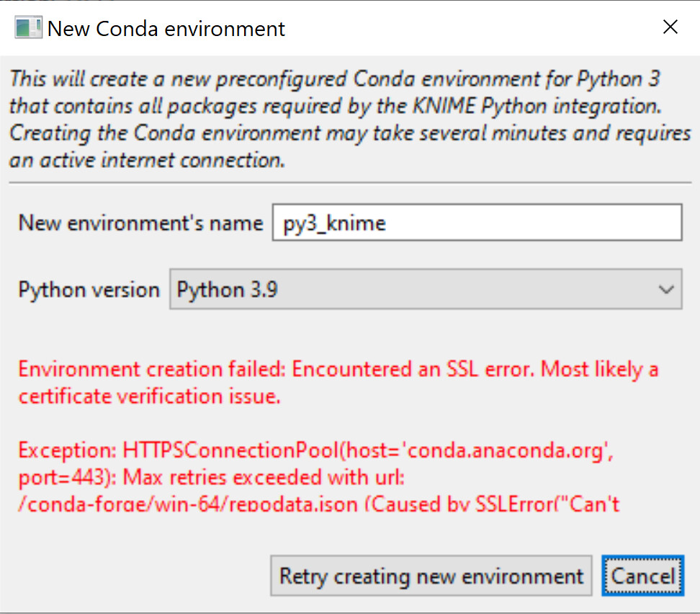700x614 pixels.
Task: Click the Python 3.9 selection display
Action: 228,289
